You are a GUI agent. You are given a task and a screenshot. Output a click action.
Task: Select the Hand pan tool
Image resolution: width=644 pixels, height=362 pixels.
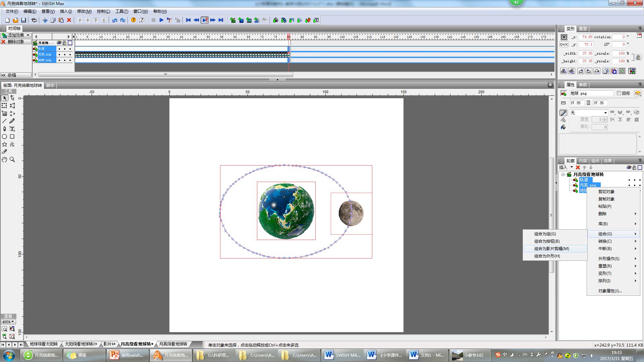[x=5, y=160]
